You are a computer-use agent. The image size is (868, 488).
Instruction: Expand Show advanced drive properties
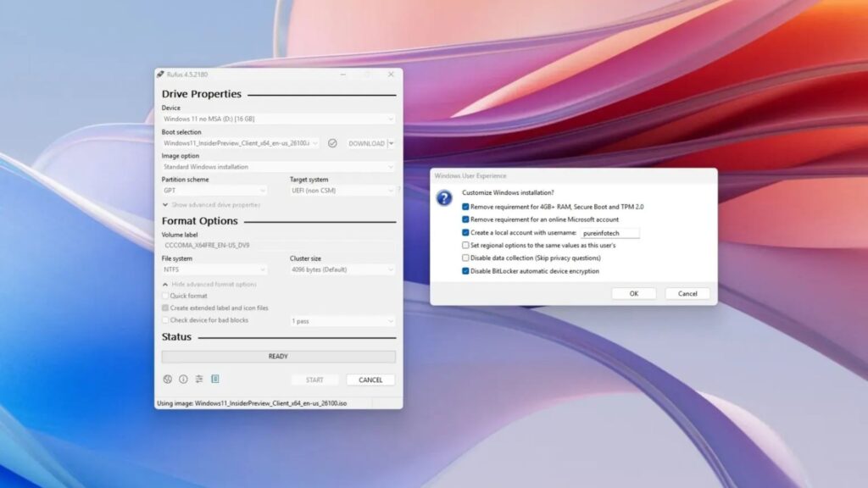[x=211, y=205]
